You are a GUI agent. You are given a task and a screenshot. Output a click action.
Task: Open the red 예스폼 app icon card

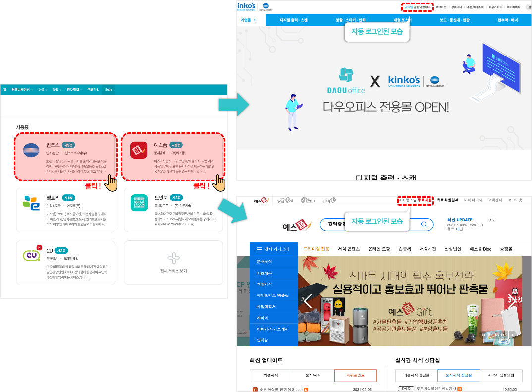(x=139, y=150)
